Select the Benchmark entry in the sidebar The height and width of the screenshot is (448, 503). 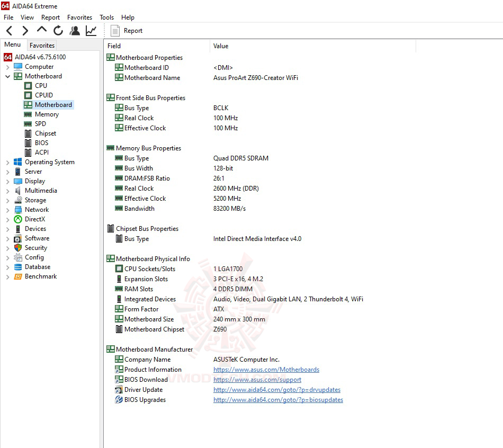tap(40, 276)
